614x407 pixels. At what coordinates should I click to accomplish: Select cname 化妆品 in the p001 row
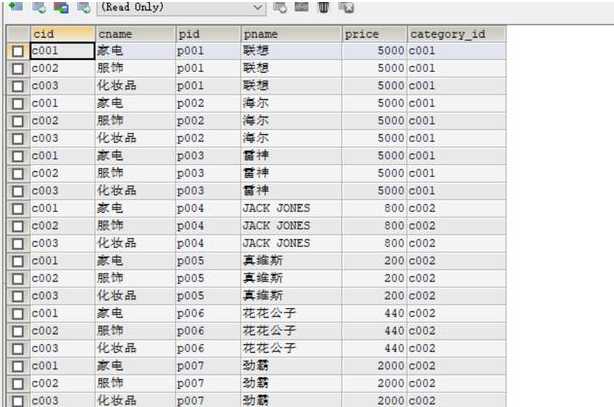click(x=135, y=86)
